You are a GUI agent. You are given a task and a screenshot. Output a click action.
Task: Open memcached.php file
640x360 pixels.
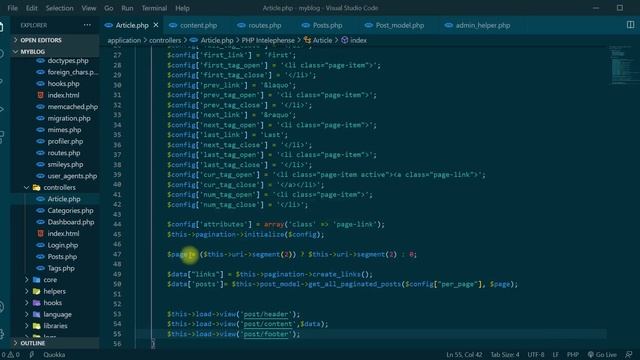(x=72, y=107)
